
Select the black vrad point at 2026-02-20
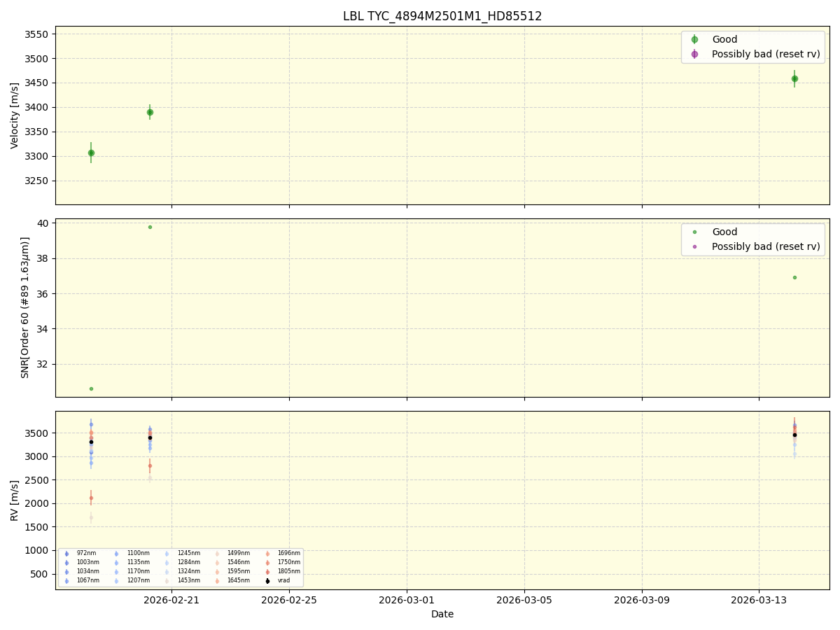150,437
